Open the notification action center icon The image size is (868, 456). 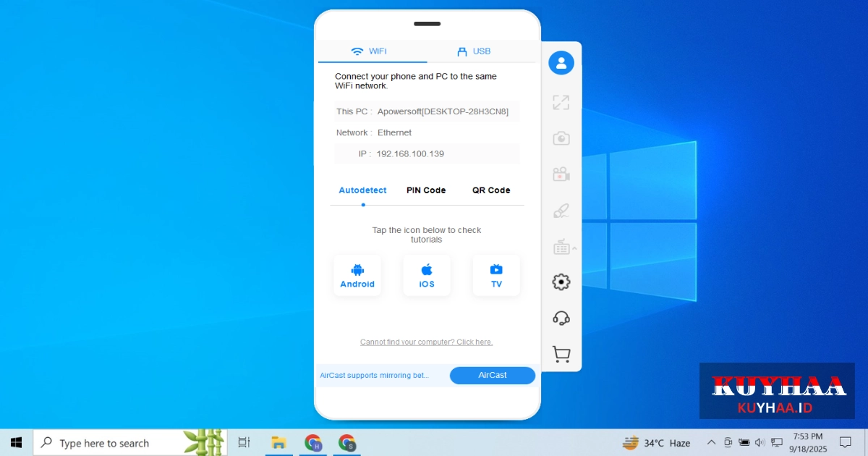(845, 442)
